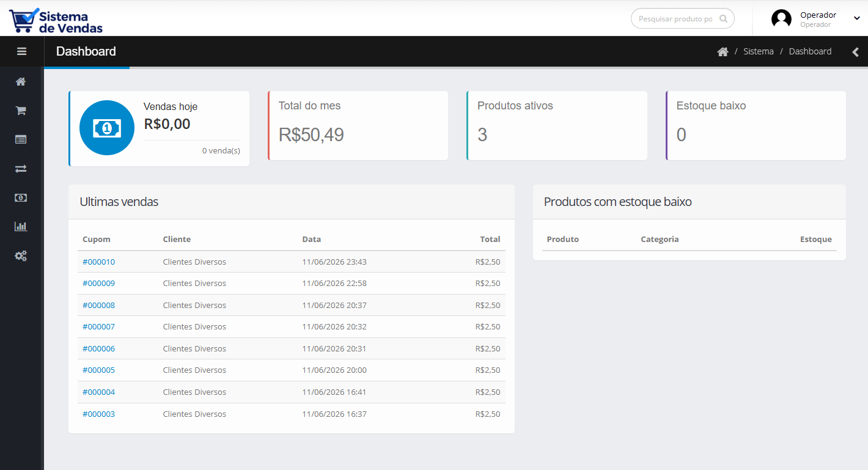The image size is (868, 470).
Task: Click the Categoria column header
Action: click(x=660, y=239)
